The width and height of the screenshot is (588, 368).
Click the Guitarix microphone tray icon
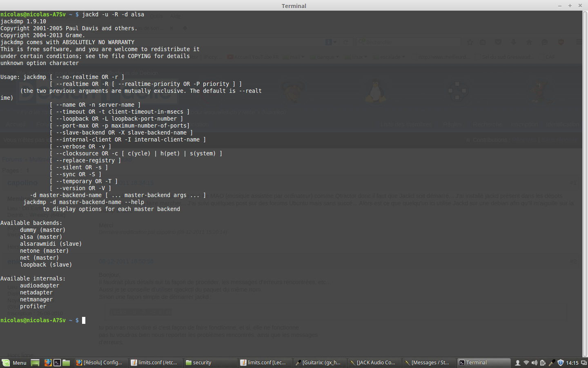[552, 363]
